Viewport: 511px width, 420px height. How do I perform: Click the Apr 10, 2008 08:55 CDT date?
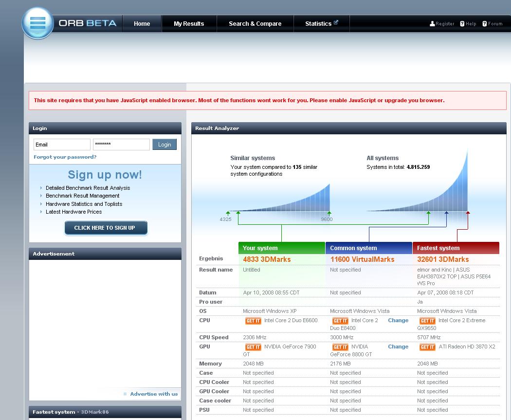(271, 292)
